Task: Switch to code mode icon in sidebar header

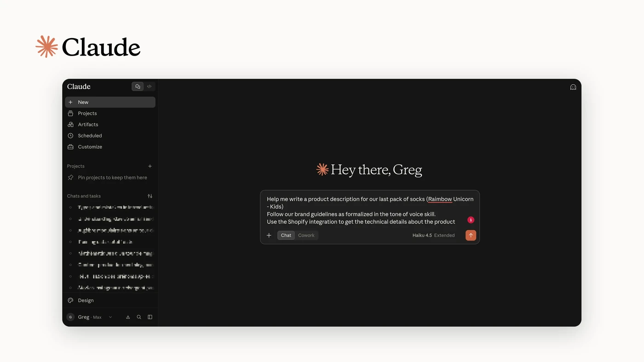Action: [149, 86]
